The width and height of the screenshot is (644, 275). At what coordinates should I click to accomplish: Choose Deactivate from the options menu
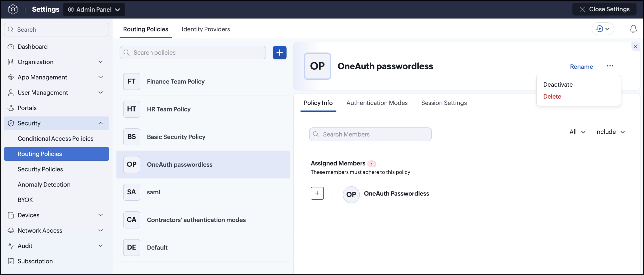tap(558, 84)
